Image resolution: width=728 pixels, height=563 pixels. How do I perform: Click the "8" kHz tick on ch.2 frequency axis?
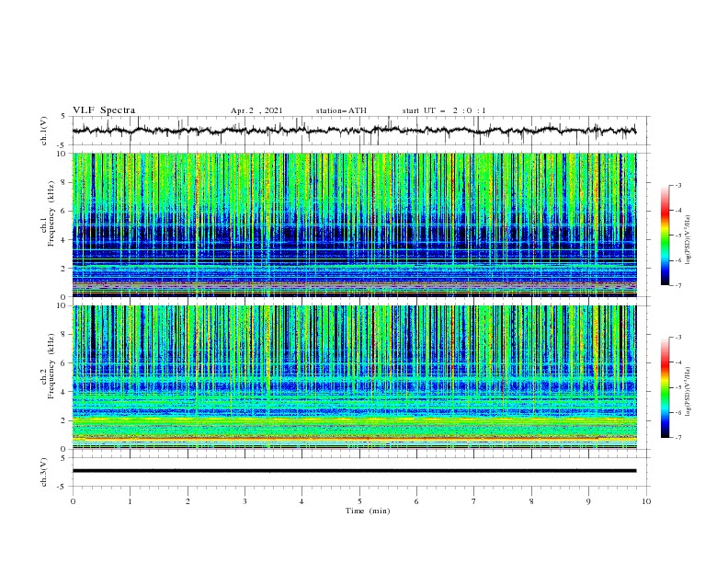pos(65,335)
